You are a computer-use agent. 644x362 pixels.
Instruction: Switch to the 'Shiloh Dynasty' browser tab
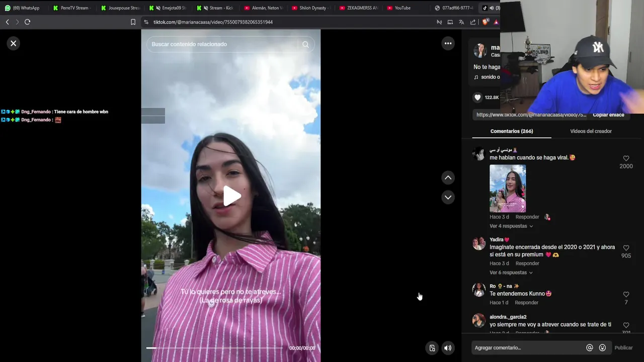(x=312, y=8)
